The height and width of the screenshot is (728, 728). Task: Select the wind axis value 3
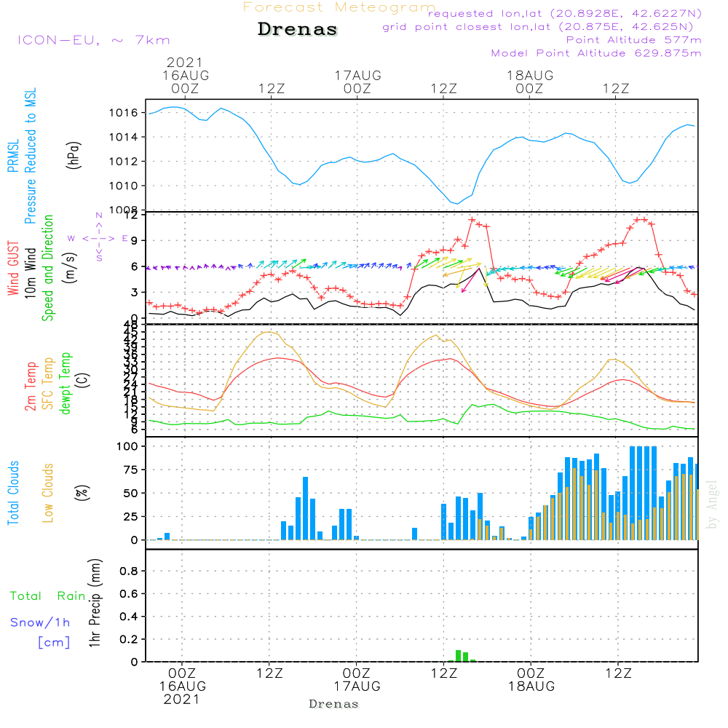135,293
